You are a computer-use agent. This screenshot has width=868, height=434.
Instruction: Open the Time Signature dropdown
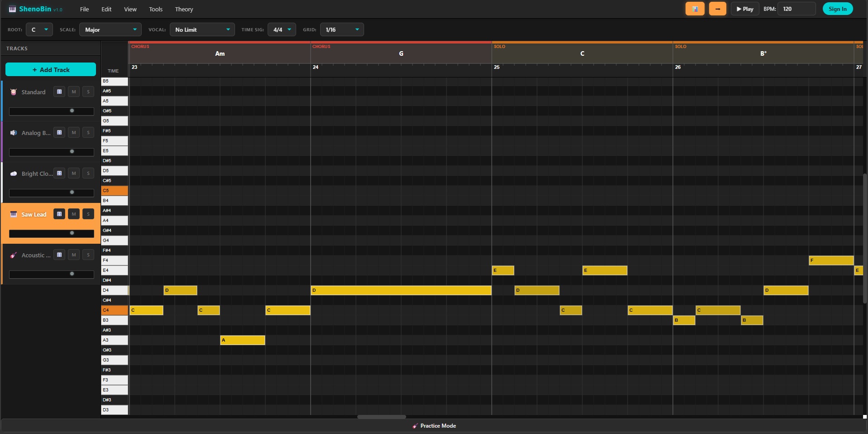(x=282, y=29)
